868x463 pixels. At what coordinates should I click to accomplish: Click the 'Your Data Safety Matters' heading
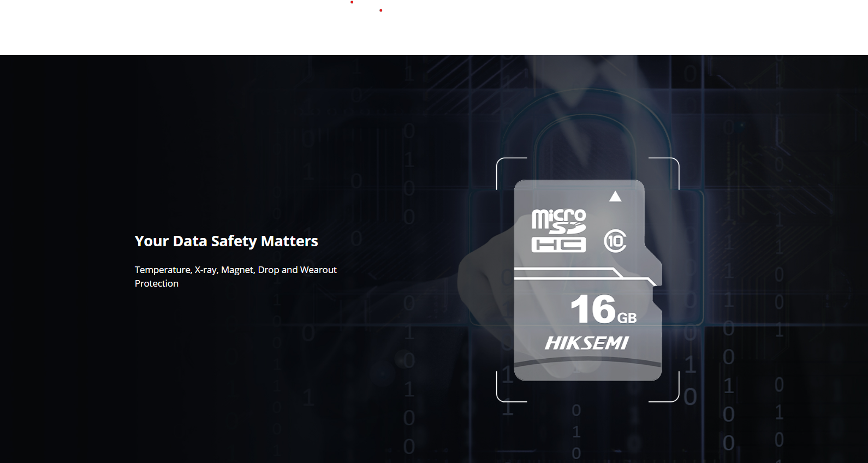tap(226, 241)
